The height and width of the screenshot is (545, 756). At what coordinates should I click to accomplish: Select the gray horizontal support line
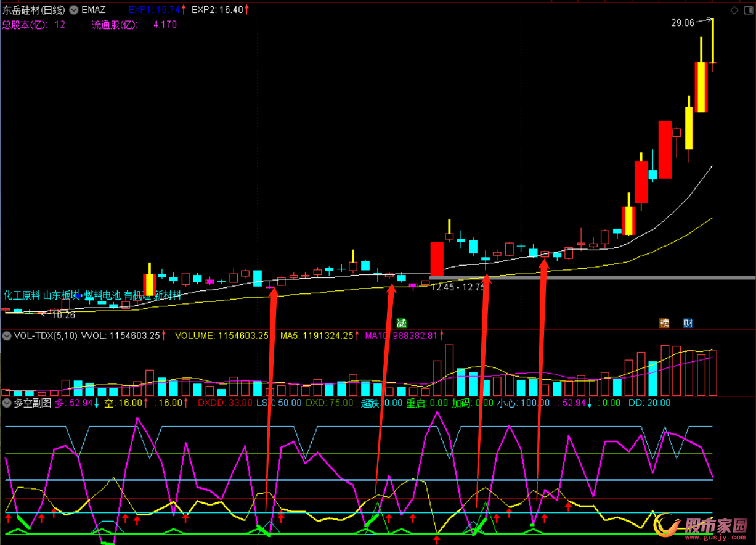point(616,277)
